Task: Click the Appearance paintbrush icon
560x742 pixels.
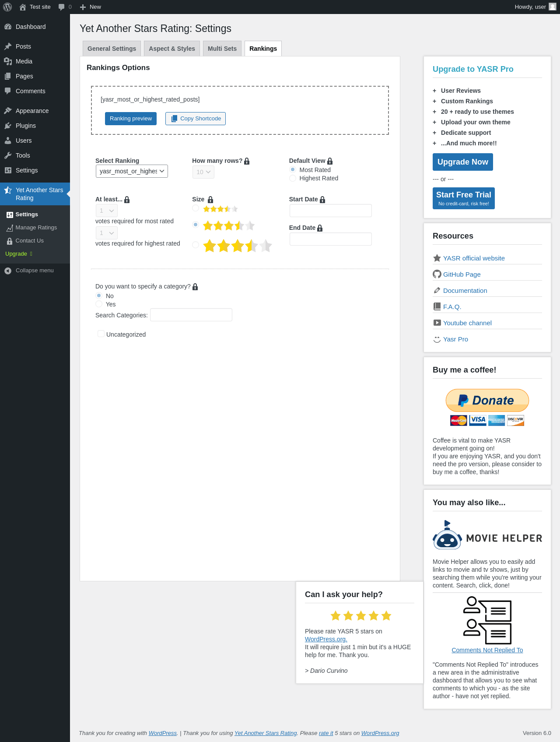Action: point(8,111)
